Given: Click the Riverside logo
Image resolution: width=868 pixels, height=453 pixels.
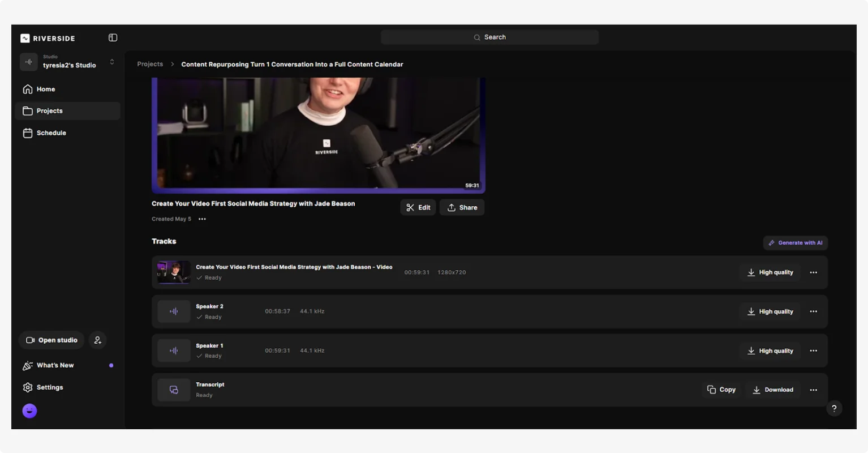Looking at the screenshot, I should (x=48, y=38).
